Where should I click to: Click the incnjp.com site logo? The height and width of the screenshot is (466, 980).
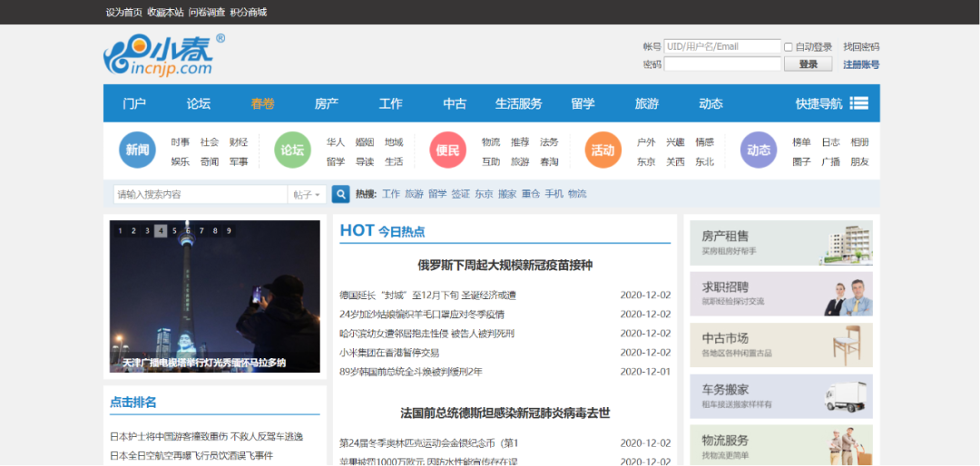click(163, 55)
